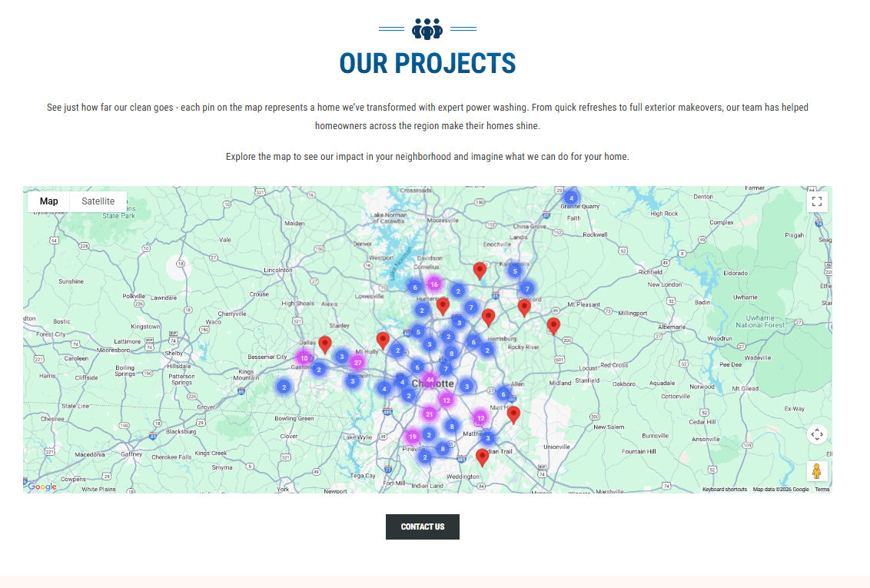Expand the 16 cluster near Huntersville
870x588 pixels.
click(434, 284)
